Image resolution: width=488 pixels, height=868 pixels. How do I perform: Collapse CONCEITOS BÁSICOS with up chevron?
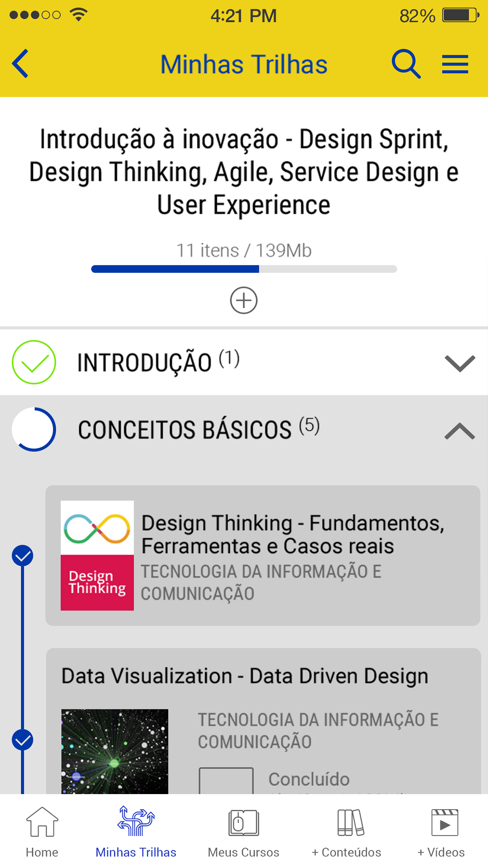pyautogui.click(x=459, y=431)
